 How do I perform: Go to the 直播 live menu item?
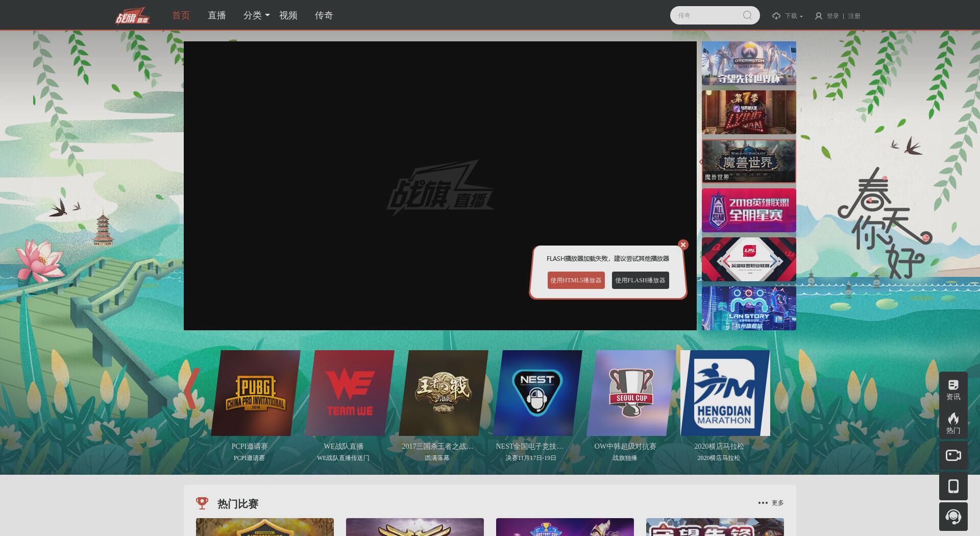tap(217, 15)
